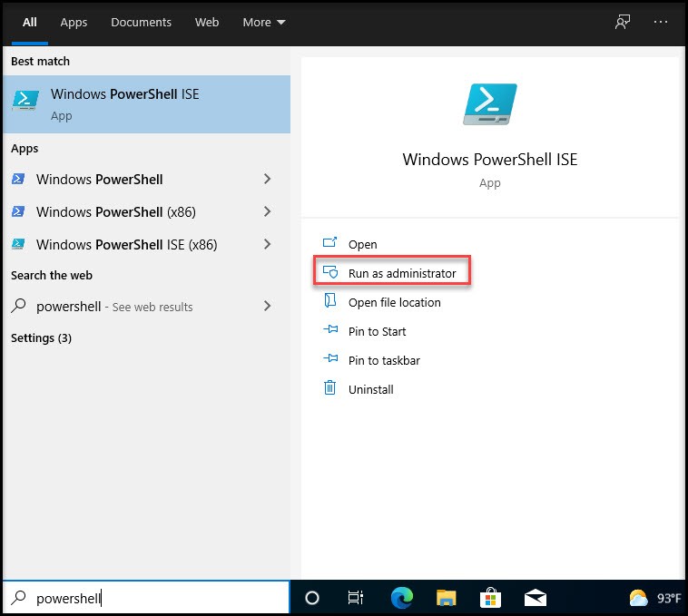
Task: Open Microsoft Store from taskbar
Action: (490, 598)
